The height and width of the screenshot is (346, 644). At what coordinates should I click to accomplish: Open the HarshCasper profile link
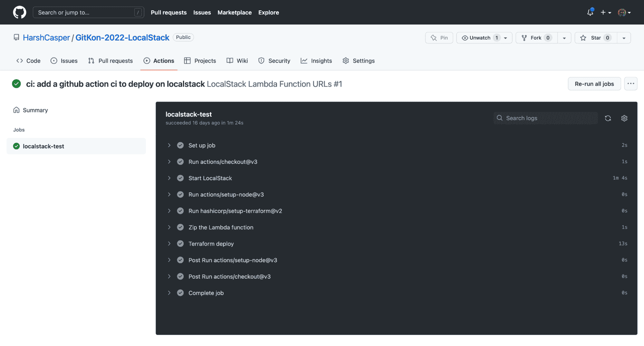(x=46, y=37)
